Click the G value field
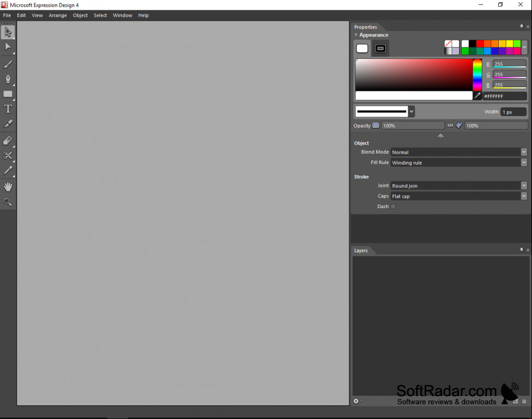 (510, 74)
